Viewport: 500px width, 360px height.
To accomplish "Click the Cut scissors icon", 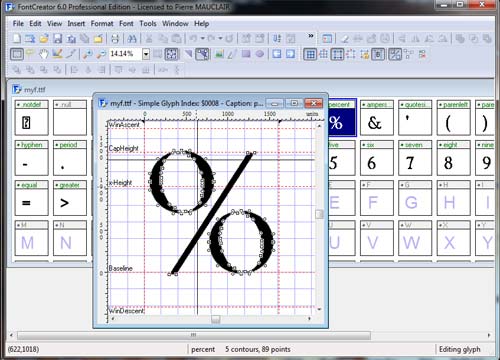I will 149,39.
